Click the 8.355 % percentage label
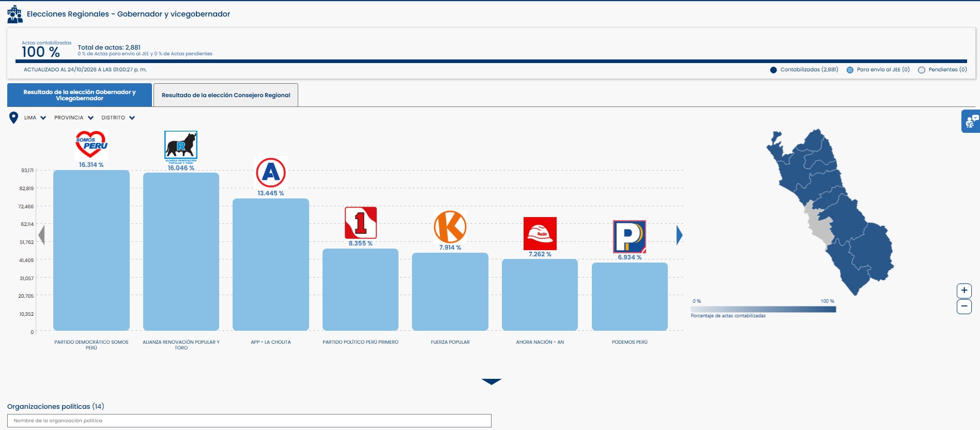The image size is (980, 430). coord(360,243)
